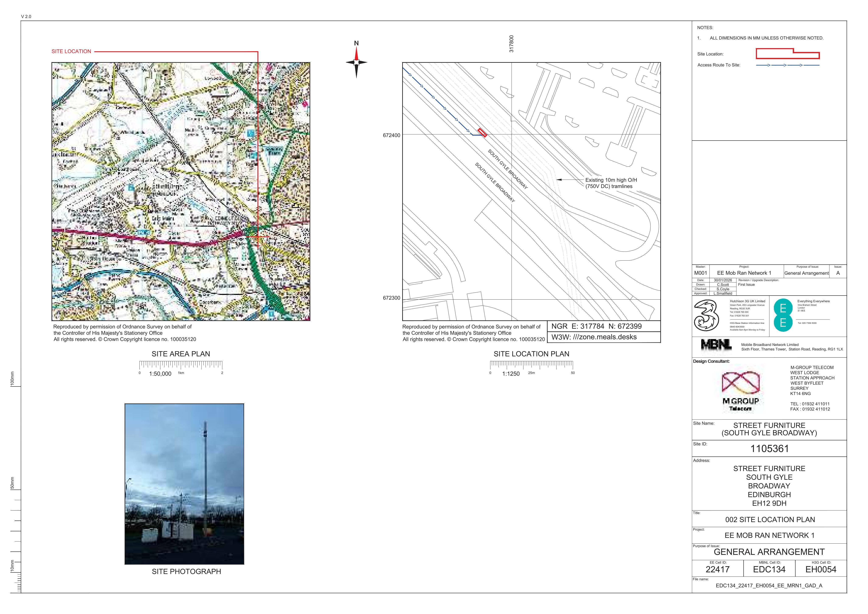
Task: Click the Design Consultant: heading
Action: [711, 361]
